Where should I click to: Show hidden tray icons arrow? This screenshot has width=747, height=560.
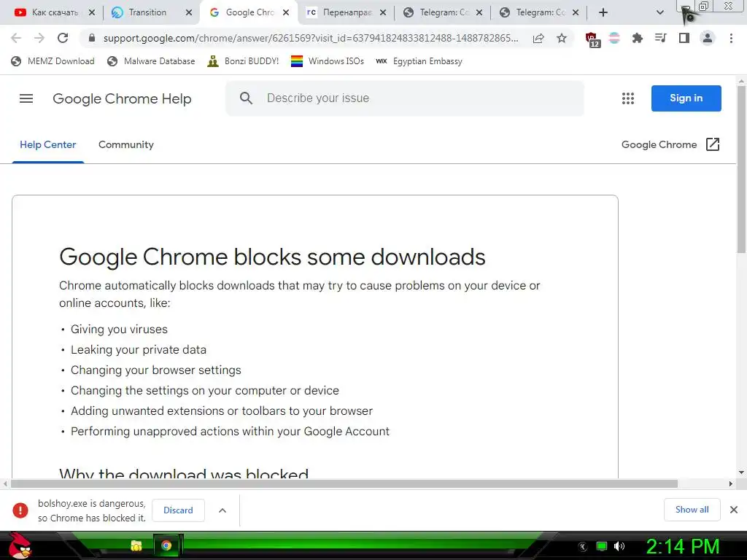tap(583, 547)
